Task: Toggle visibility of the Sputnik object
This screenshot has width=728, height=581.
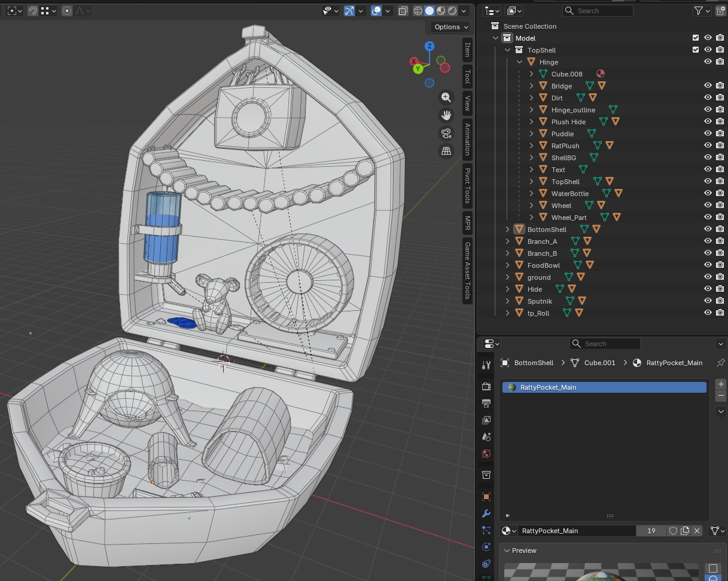Action: pos(708,301)
